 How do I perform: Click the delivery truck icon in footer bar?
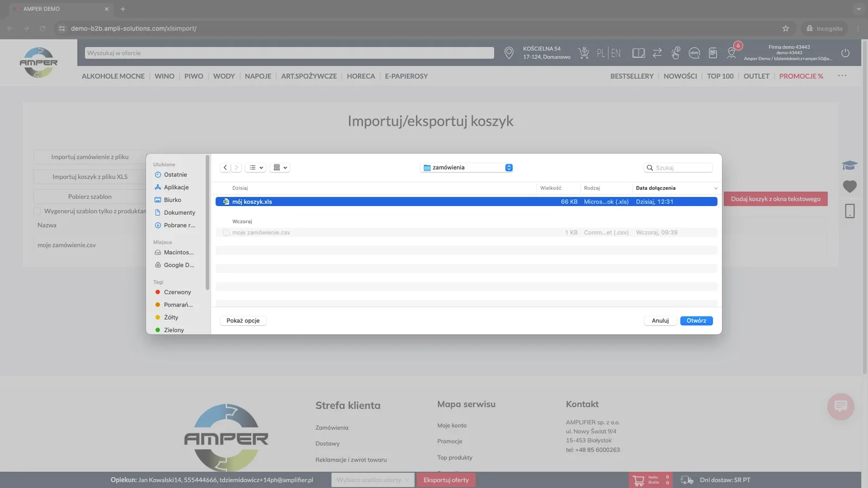point(687,480)
